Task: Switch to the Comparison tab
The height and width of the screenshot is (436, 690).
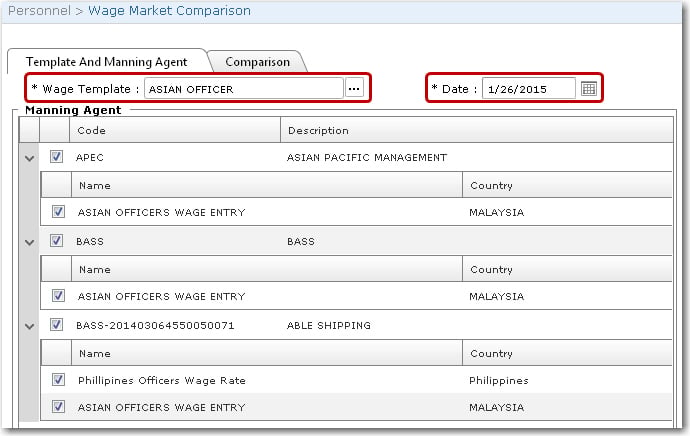Action: click(258, 62)
